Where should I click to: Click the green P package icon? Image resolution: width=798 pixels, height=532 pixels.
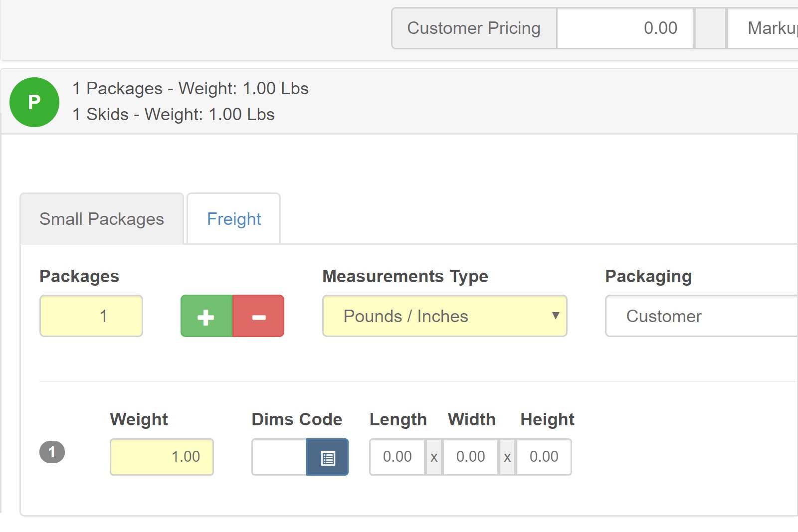34,102
